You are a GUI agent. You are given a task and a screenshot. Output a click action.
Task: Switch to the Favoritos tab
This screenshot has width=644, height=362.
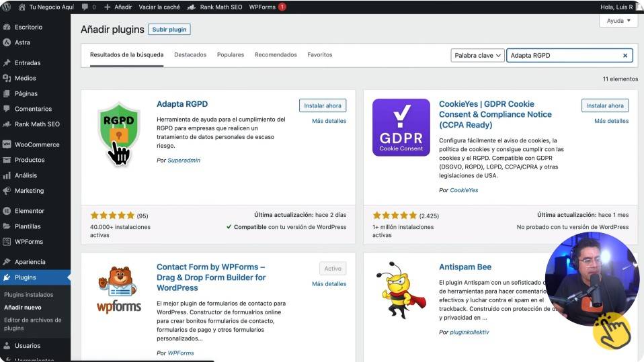point(319,55)
